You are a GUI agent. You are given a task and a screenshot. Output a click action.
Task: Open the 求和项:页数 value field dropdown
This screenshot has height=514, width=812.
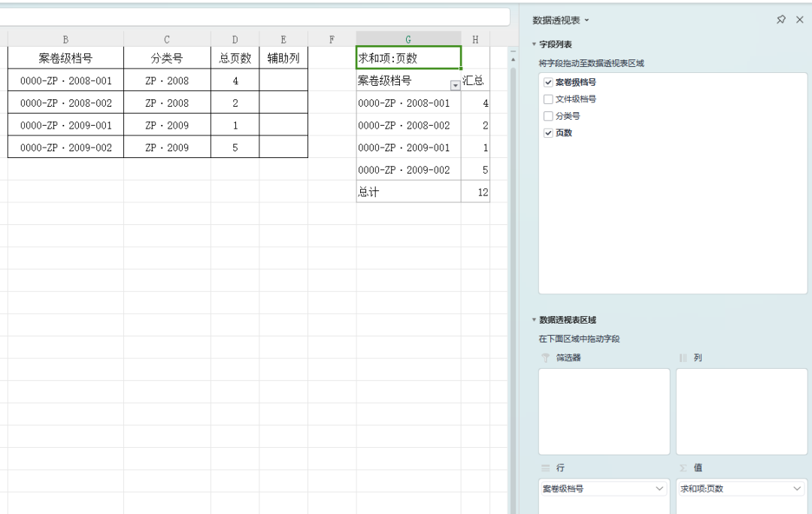click(797, 488)
